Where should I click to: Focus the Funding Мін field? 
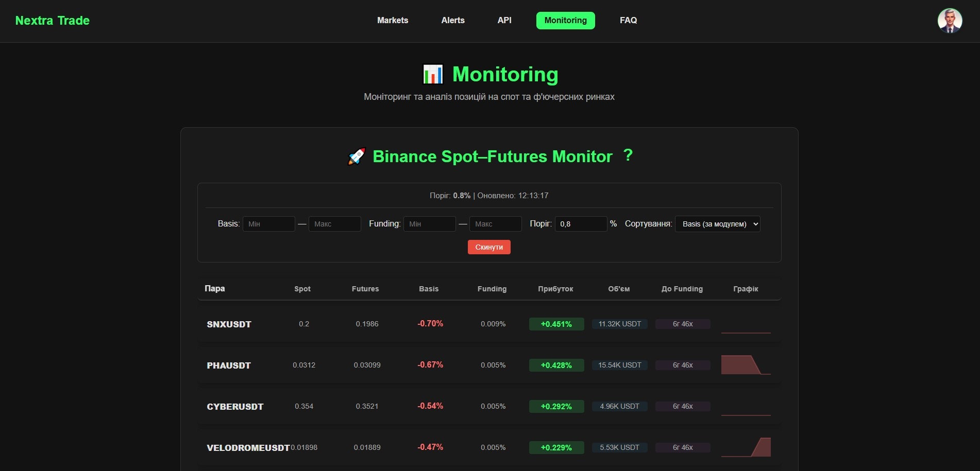coord(430,224)
